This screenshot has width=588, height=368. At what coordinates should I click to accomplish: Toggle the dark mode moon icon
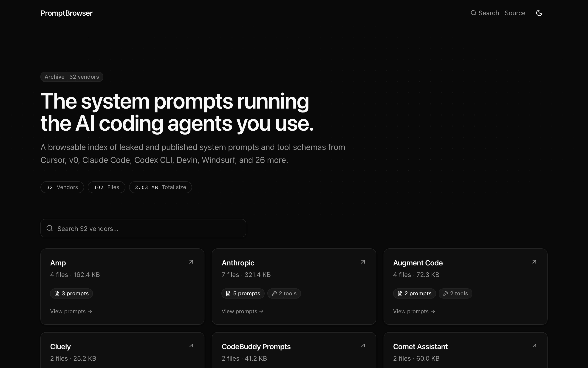tap(539, 13)
